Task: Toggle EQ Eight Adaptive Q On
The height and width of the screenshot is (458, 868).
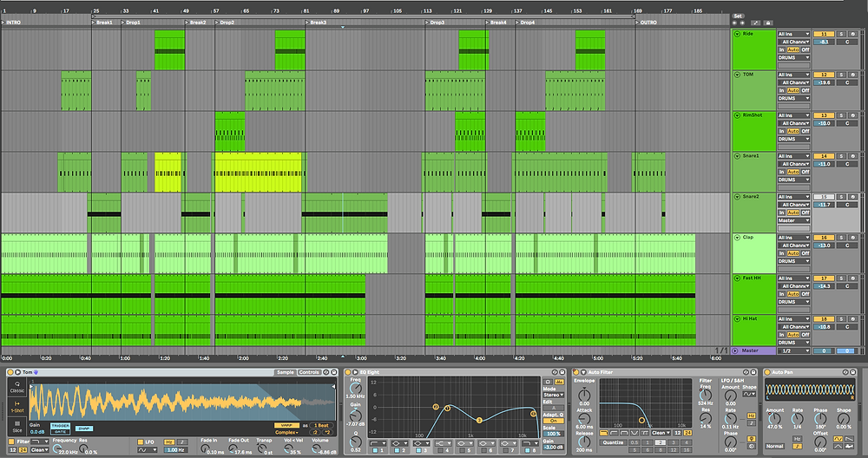Action: coord(553,421)
